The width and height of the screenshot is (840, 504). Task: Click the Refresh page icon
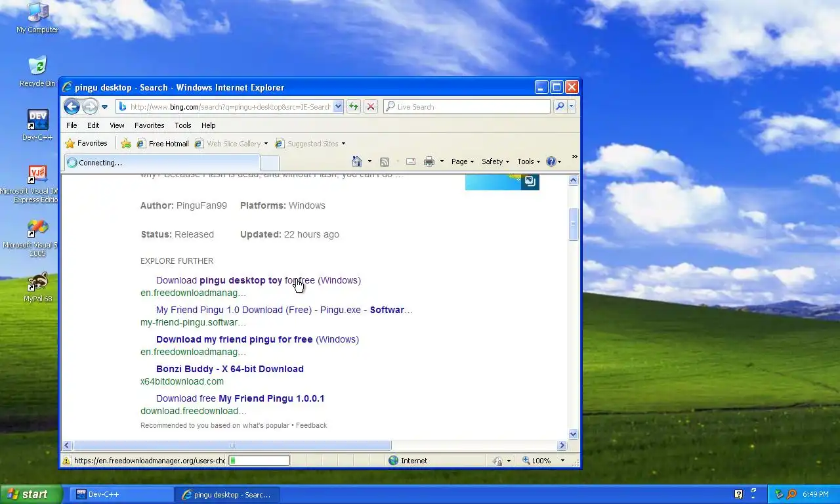click(354, 106)
